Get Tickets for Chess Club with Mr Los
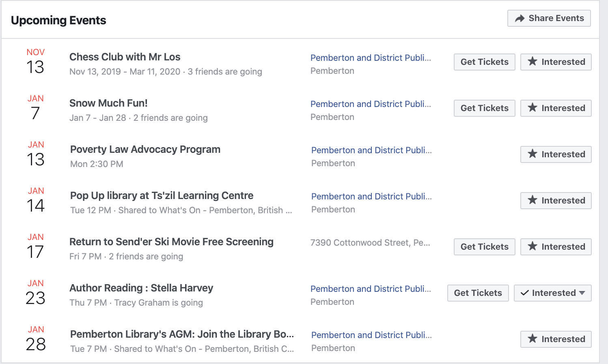Viewport: 608px width, 364px height. click(x=484, y=62)
